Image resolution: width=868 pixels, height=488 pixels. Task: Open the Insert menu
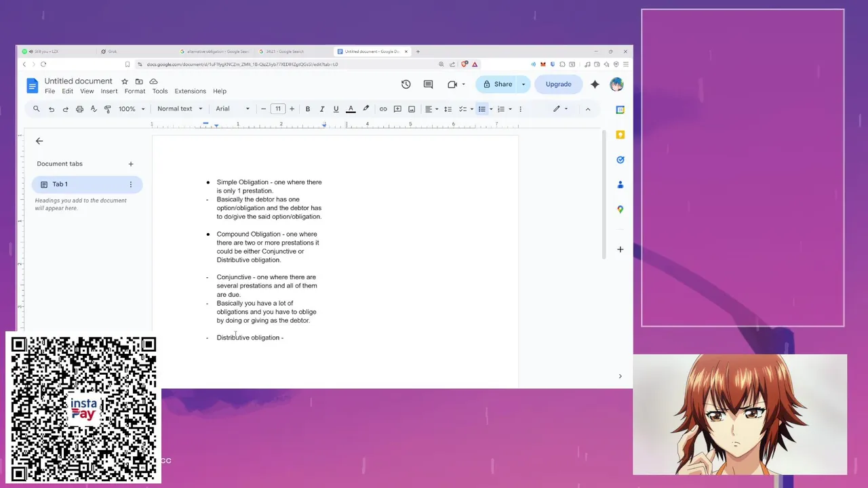[108, 91]
